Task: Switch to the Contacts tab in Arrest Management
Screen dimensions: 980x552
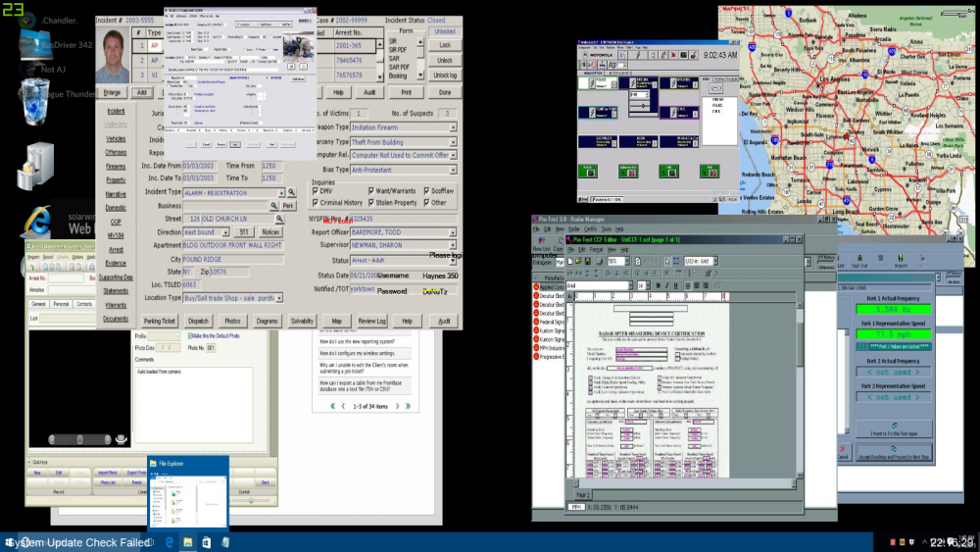Action: [83, 304]
